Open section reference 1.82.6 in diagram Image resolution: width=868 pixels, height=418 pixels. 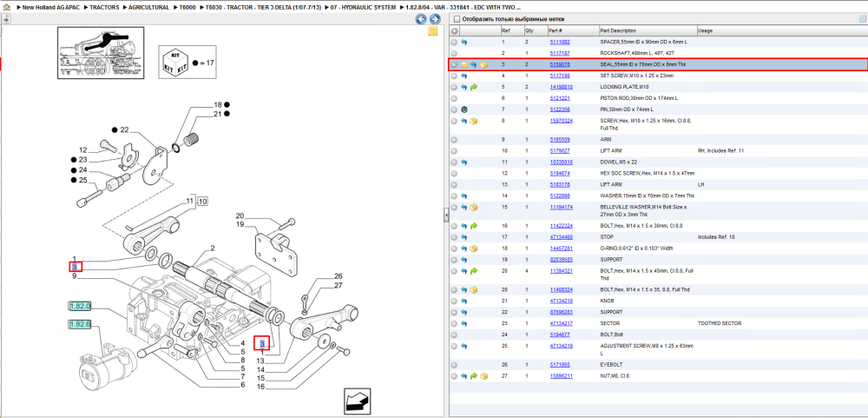point(80,324)
